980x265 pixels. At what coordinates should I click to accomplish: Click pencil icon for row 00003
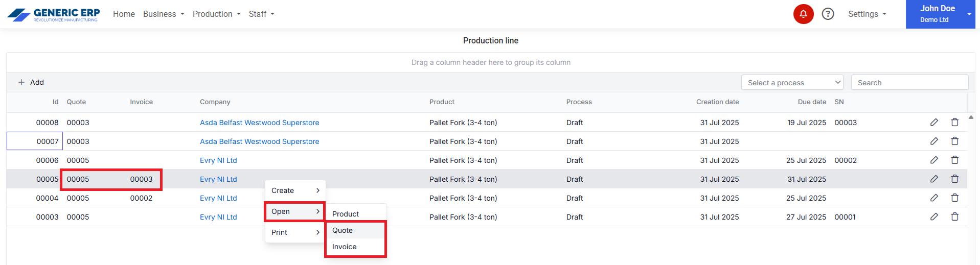click(x=934, y=217)
